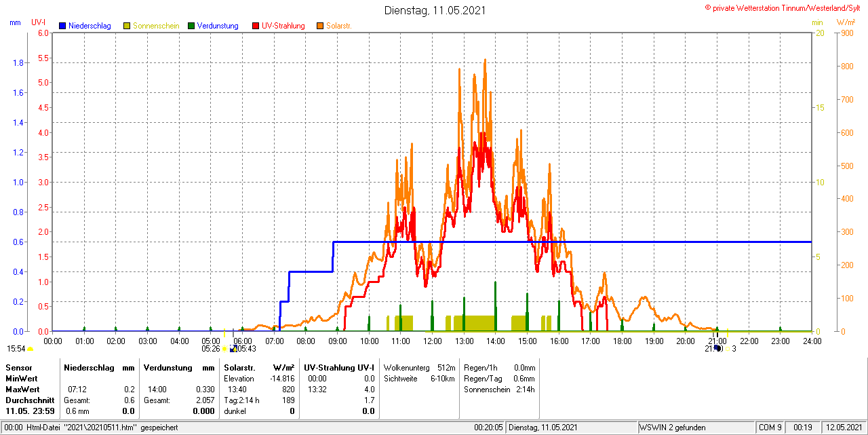Click the Dienstag, 11.05.2021 status bar field
The image size is (868, 435).
click(572, 428)
